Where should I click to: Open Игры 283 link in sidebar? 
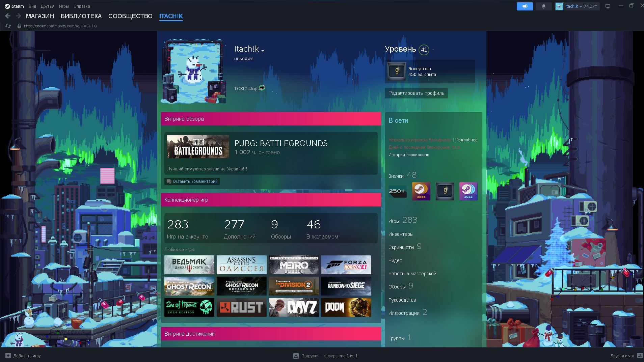click(403, 220)
